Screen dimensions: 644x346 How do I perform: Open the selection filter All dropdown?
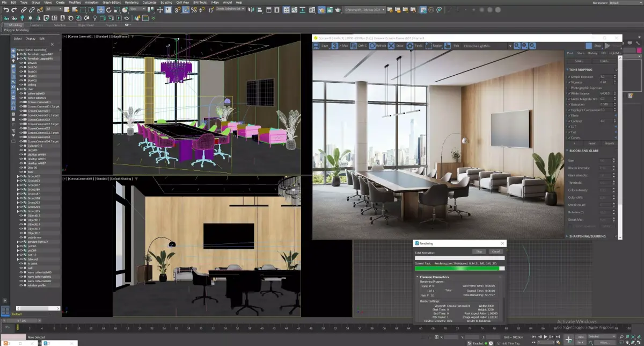pos(54,9)
